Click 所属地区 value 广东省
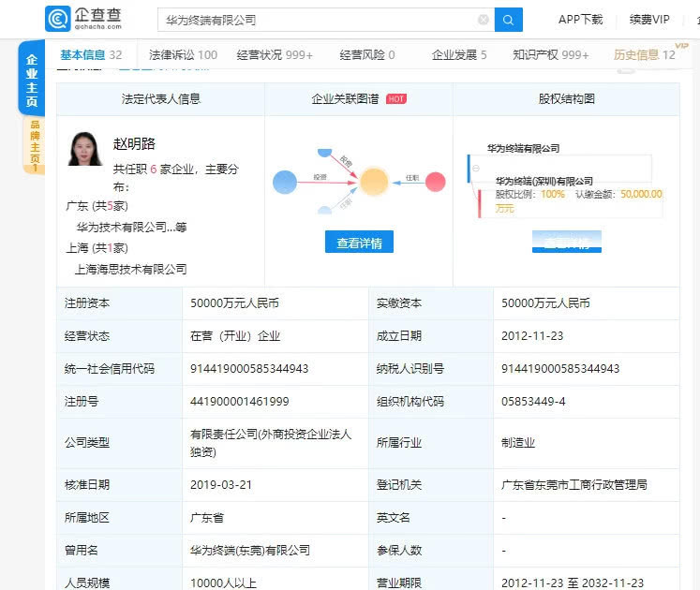Image resolution: width=700 pixels, height=590 pixels. 207,518
